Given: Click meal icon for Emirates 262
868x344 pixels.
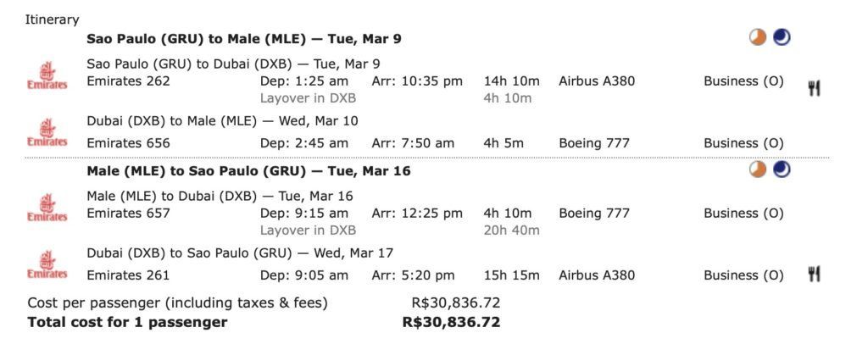Looking at the screenshot, I should (813, 87).
